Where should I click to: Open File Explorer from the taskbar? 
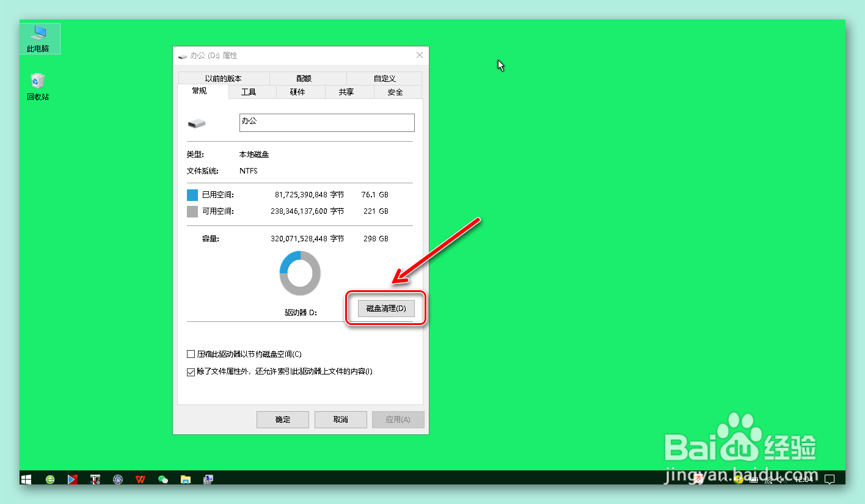click(x=185, y=480)
